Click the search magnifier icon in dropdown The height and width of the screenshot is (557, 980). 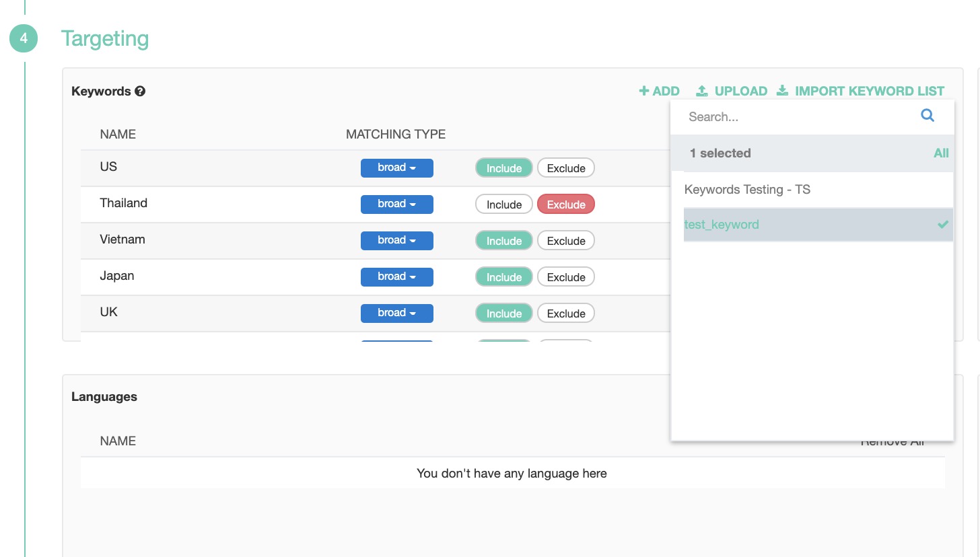tap(927, 116)
